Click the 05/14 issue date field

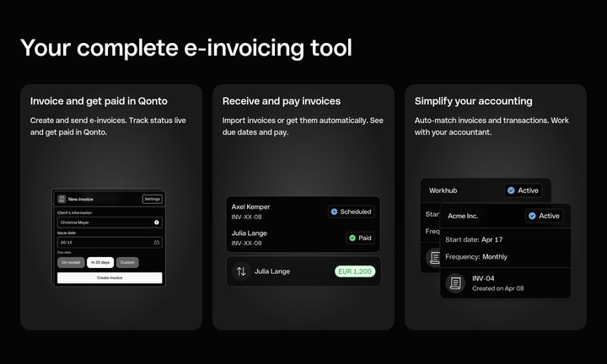tap(110, 243)
